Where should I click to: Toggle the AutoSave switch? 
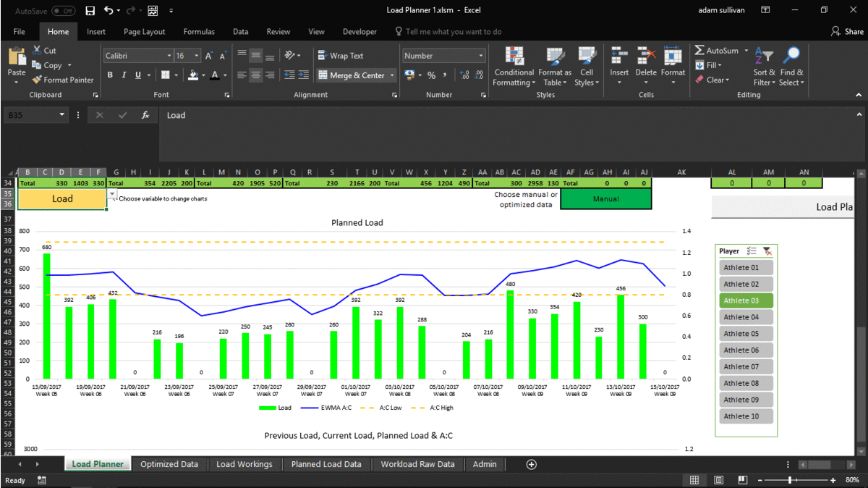(x=63, y=11)
